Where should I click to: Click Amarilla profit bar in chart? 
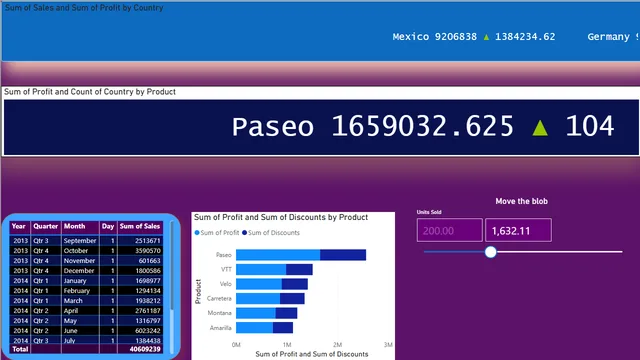click(x=255, y=328)
